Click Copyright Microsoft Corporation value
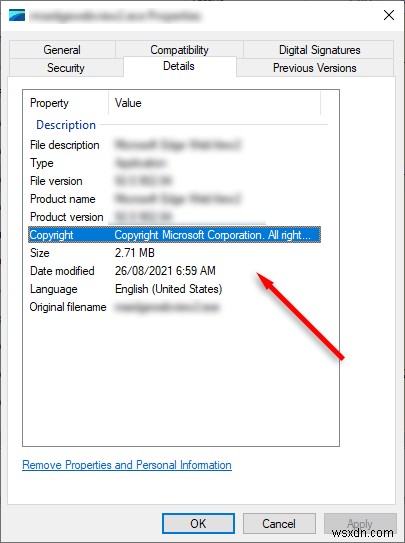The width and height of the screenshot is (405, 543). pos(213,235)
